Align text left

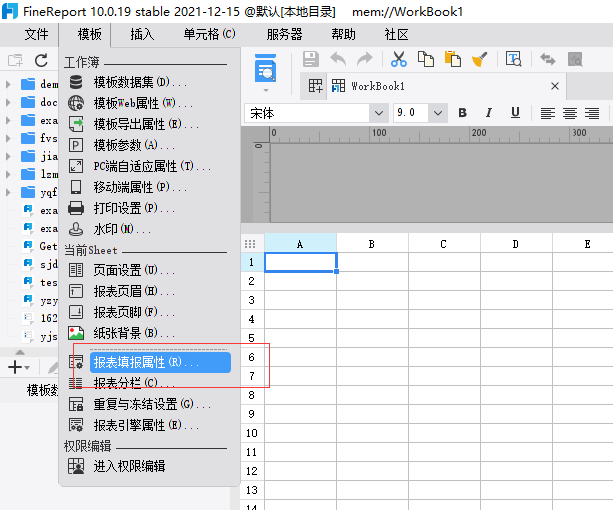tap(548, 113)
